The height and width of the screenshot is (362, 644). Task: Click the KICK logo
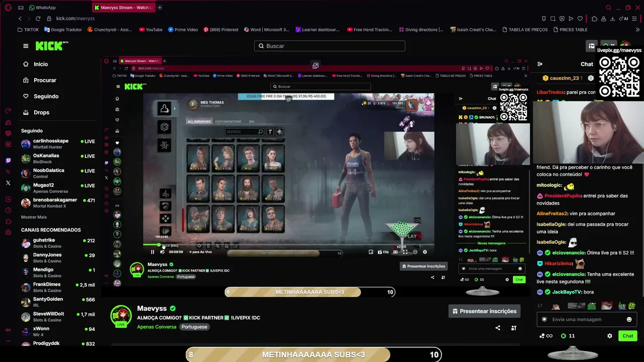pos(50,46)
